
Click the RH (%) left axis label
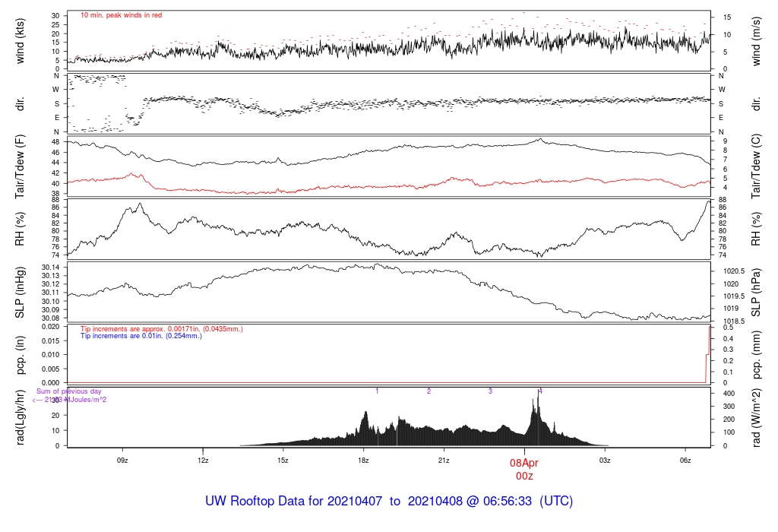(x=20, y=229)
